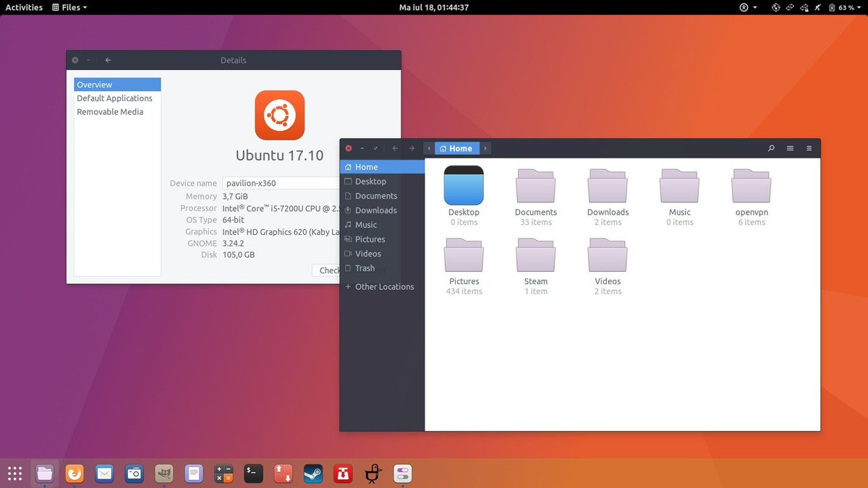The width and height of the screenshot is (868, 488).
Task: Select Music in Files sidebar
Action: (382, 225)
